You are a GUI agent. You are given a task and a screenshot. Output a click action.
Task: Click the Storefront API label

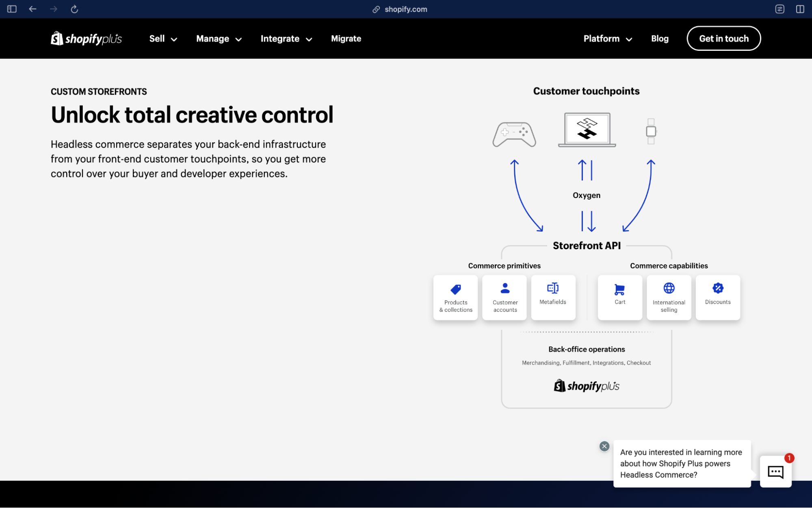tap(587, 245)
